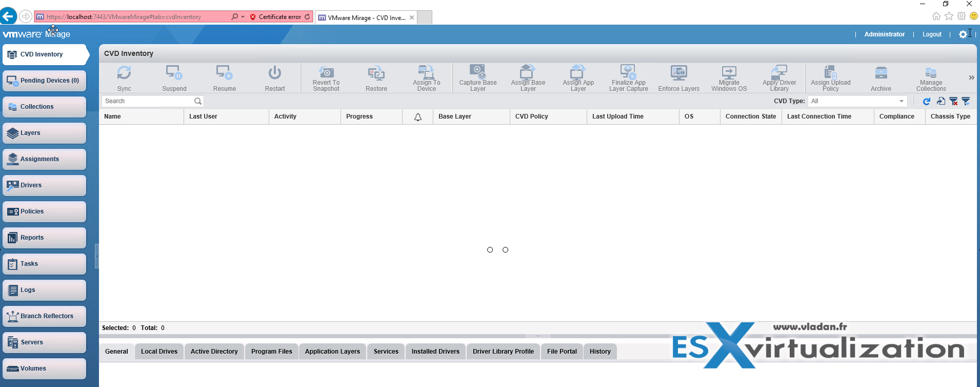The height and width of the screenshot is (387, 980).
Task: Collapse the left sidebar handle
Action: 97,256
